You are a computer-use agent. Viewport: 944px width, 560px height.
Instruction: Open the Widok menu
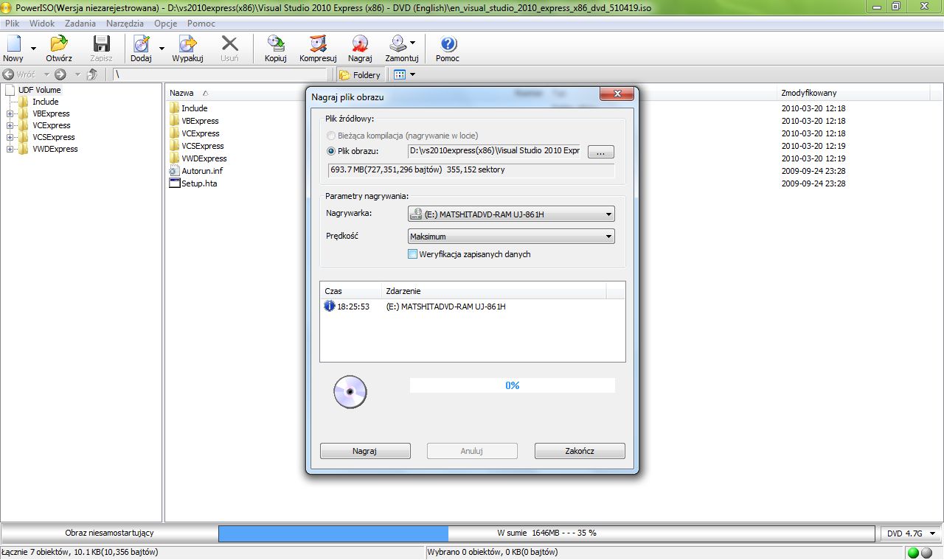42,24
